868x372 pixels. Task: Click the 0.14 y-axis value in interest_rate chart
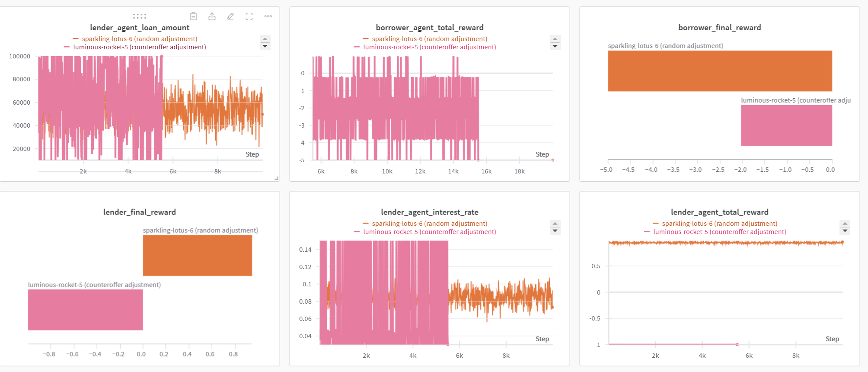305,250
